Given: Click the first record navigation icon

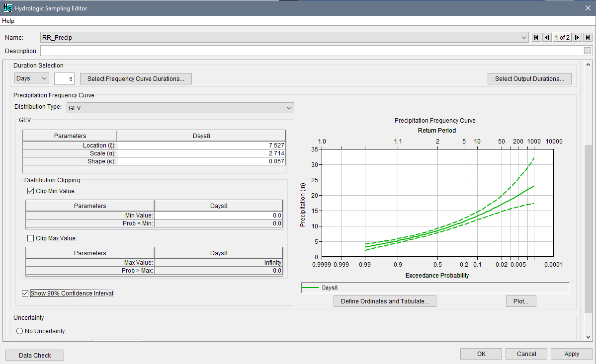Looking at the screenshot, I should pos(536,37).
